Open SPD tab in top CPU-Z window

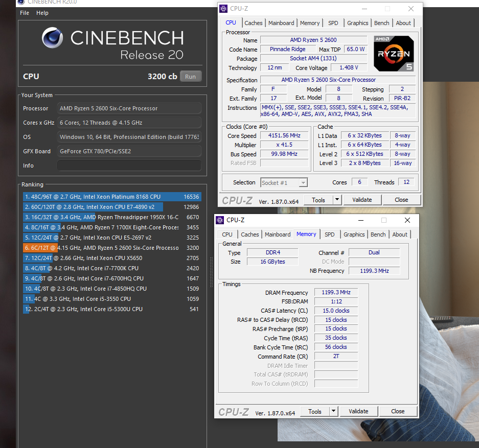(x=333, y=23)
